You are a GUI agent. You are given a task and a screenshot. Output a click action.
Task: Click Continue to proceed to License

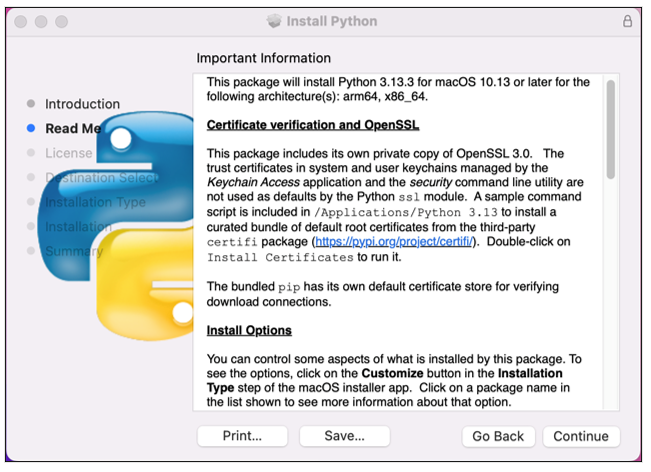click(581, 436)
